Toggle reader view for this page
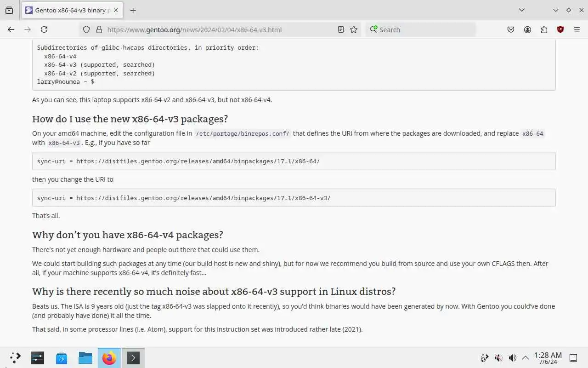Screen dimensions: 588x368 click(340, 29)
